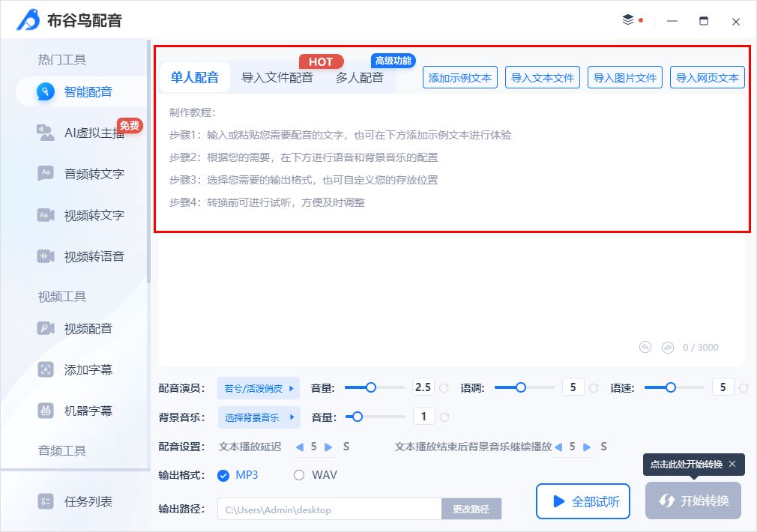Open the 智能配音 smart dubbing tool

(x=82, y=91)
